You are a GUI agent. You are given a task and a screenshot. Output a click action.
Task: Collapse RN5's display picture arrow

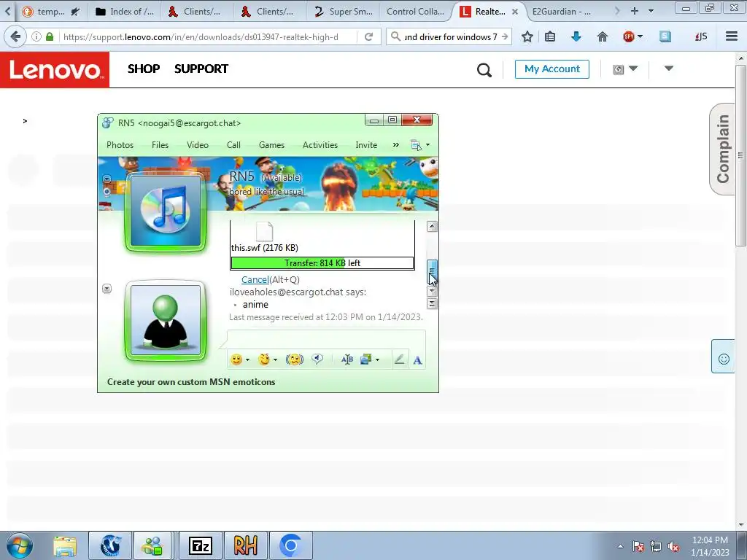[x=107, y=179]
